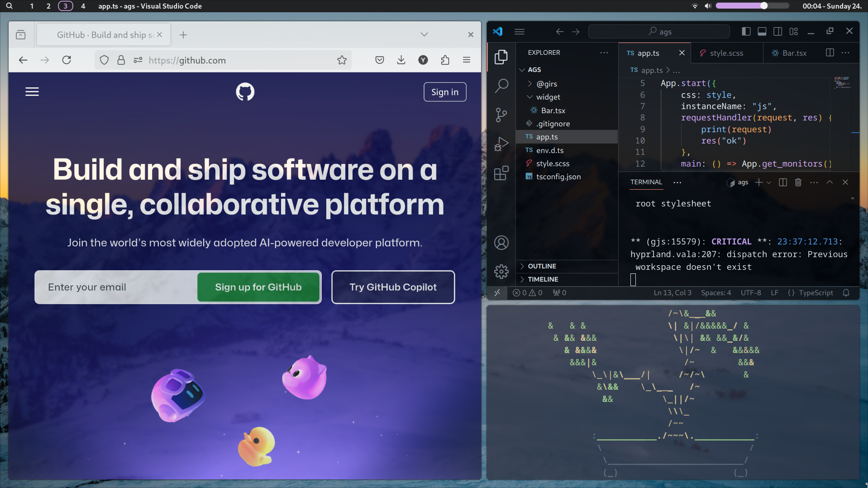Screen dimensions: 868x488
Task: Collapse the widget folder in Explorer
Action: click(x=530, y=97)
